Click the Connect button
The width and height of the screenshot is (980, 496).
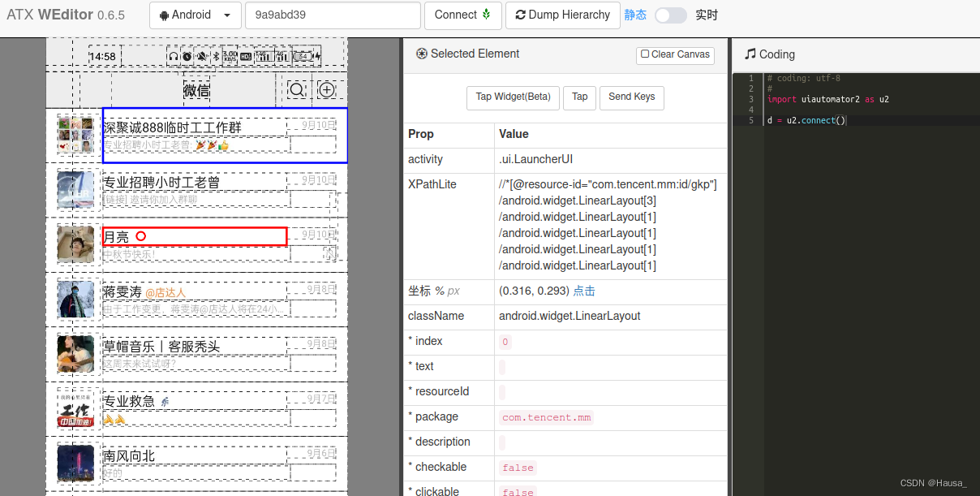coord(462,15)
